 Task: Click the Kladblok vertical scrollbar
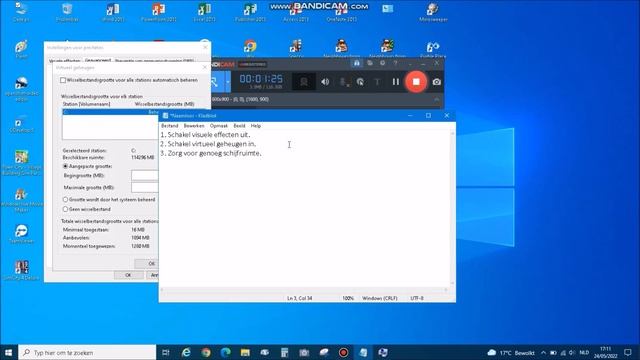pos(452,208)
